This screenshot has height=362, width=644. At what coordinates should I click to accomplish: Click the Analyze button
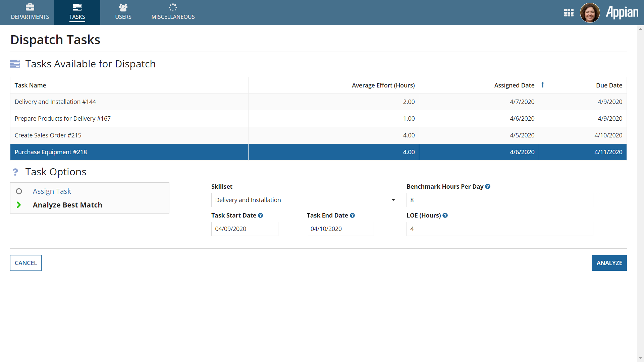click(609, 263)
